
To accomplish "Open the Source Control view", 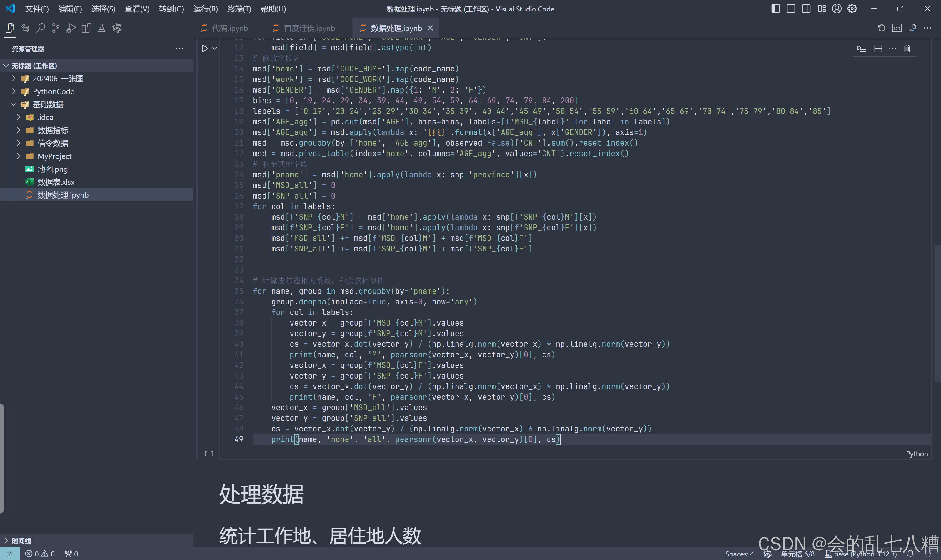I will 56,28.
